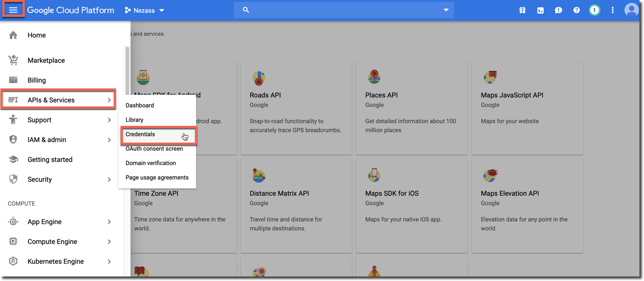Click the App Engine icon
Image resolution: width=644 pixels, height=281 pixels.
pos(13,222)
